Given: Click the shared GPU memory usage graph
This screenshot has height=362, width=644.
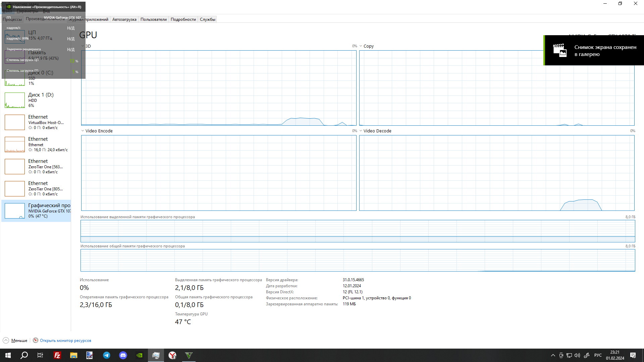Looking at the screenshot, I should tap(358, 260).
